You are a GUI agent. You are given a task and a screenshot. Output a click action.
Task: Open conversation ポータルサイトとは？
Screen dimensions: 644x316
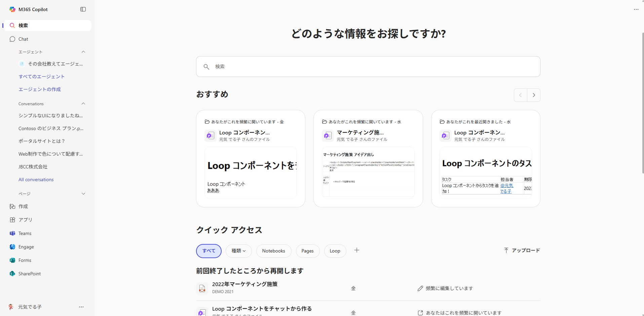click(42, 141)
